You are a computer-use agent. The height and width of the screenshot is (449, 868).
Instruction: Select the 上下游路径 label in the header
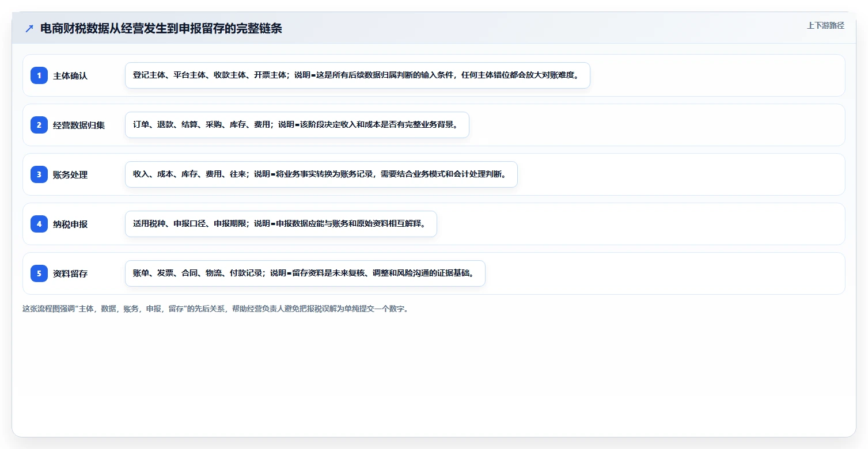tap(825, 25)
